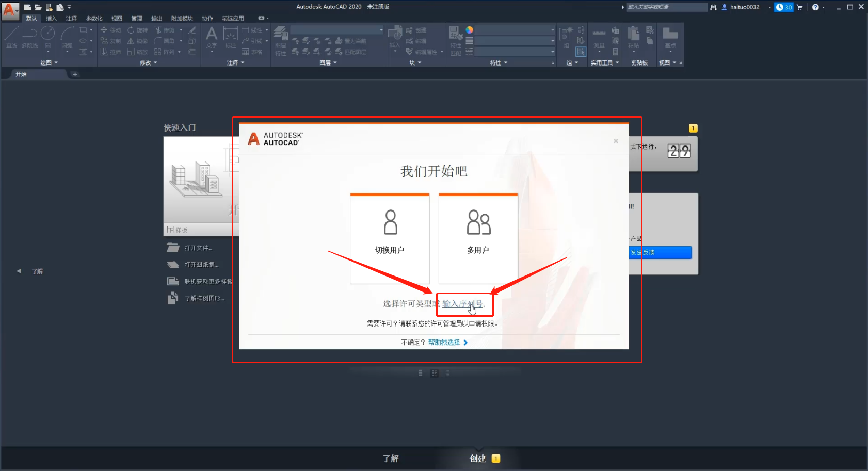Open Layer Properties (图层特性) manager
The height and width of the screenshot is (471, 868).
tap(280, 40)
